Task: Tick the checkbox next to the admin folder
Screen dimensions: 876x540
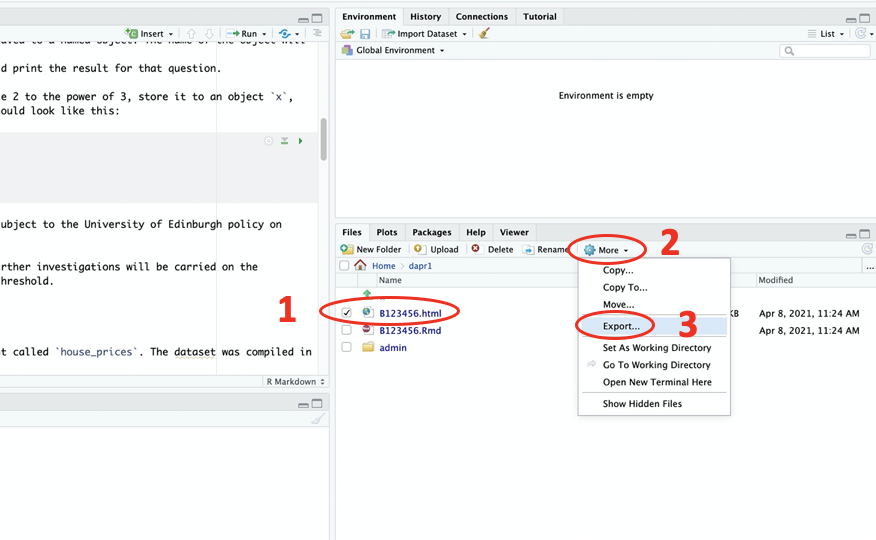Action: coord(346,347)
